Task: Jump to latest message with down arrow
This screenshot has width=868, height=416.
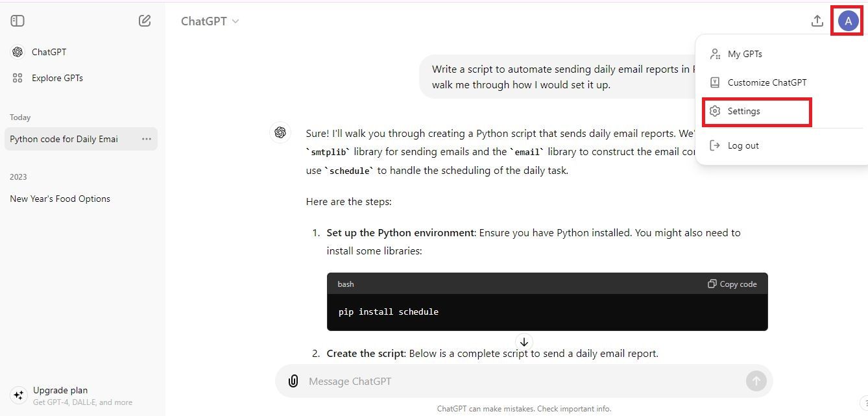Action: coord(524,341)
